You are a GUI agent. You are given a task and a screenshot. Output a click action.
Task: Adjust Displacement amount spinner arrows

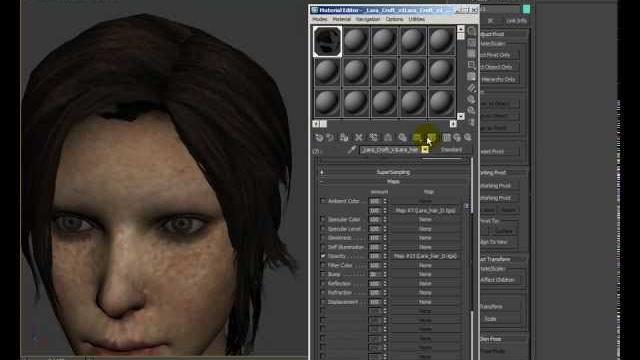click(384, 302)
